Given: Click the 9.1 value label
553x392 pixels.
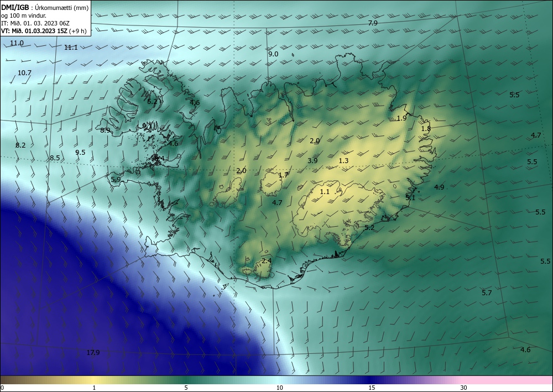Looking at the screenshot, I should [148, 126].
